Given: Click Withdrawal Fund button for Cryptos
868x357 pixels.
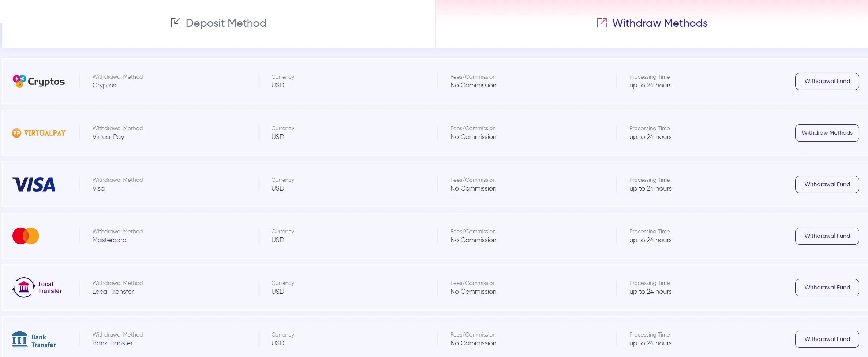Looking at the screenshot, I should [827, 81].
